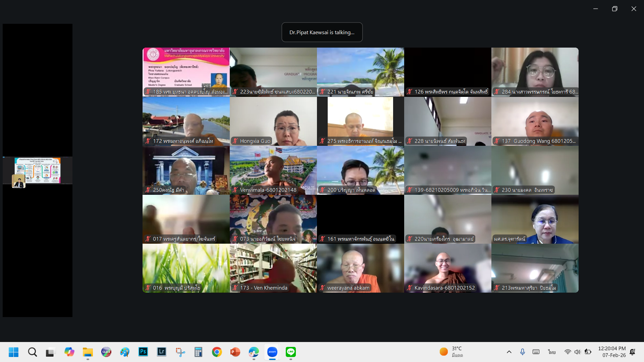Screen dimensions: 644x362
Task: Click the Zoom taskbar icon
Action: point(272,352)
